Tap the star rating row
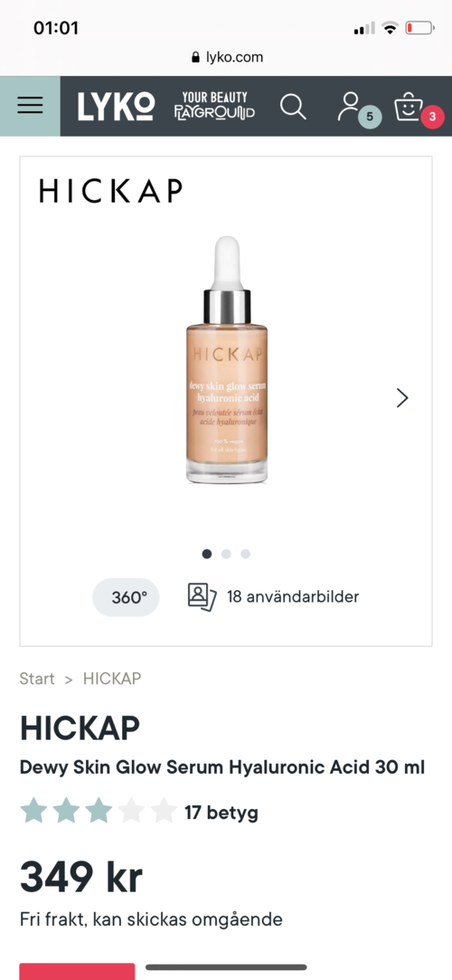This screenshot has width=452, height=980. 99,811
